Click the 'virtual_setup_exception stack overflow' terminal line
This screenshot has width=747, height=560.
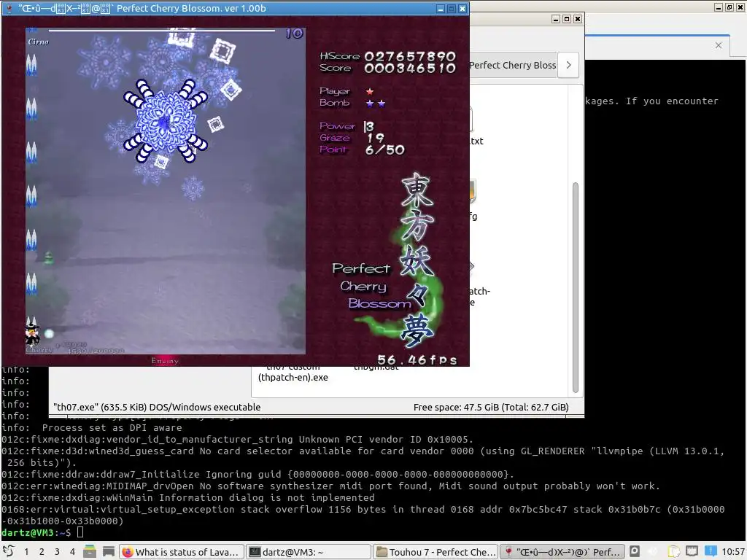click(363, 515)
